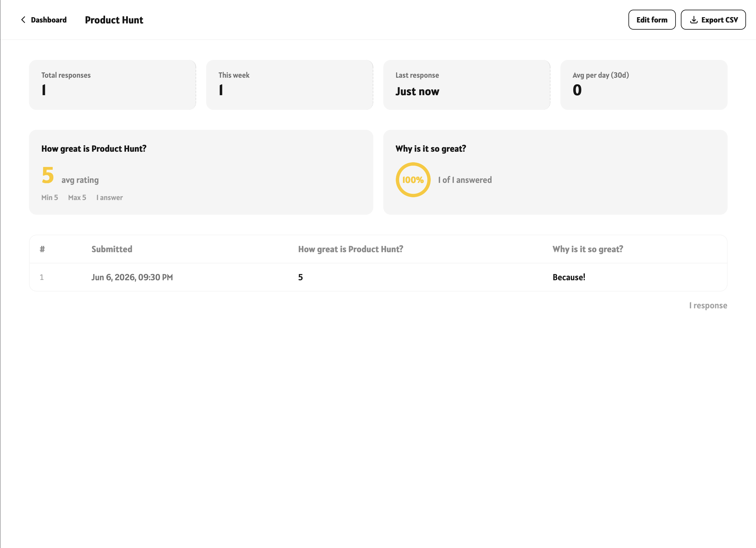Click the Last response 'Just now' value
This screenshot has width=756, height=548.
[417, 91]
